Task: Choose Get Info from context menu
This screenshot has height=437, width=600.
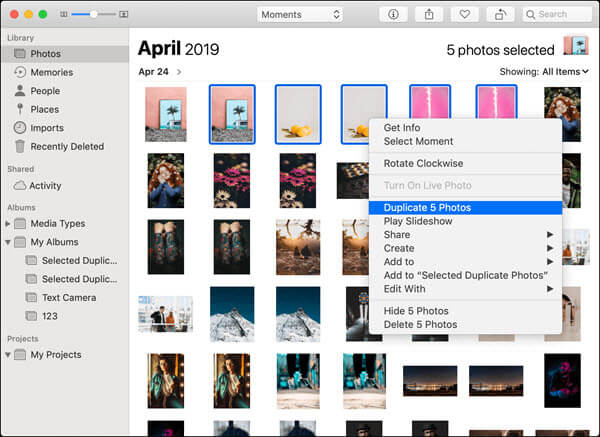Action: click(x=465, y=127)
